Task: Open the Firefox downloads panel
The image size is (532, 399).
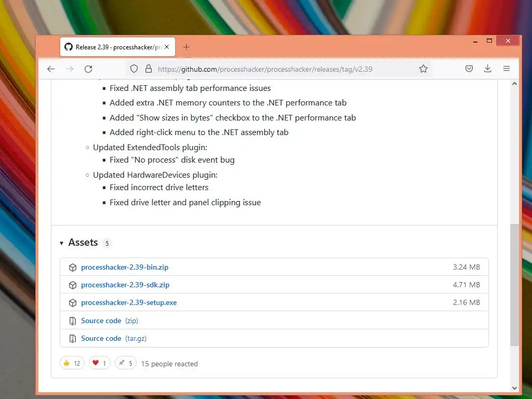Action: [x=487, y=69]
